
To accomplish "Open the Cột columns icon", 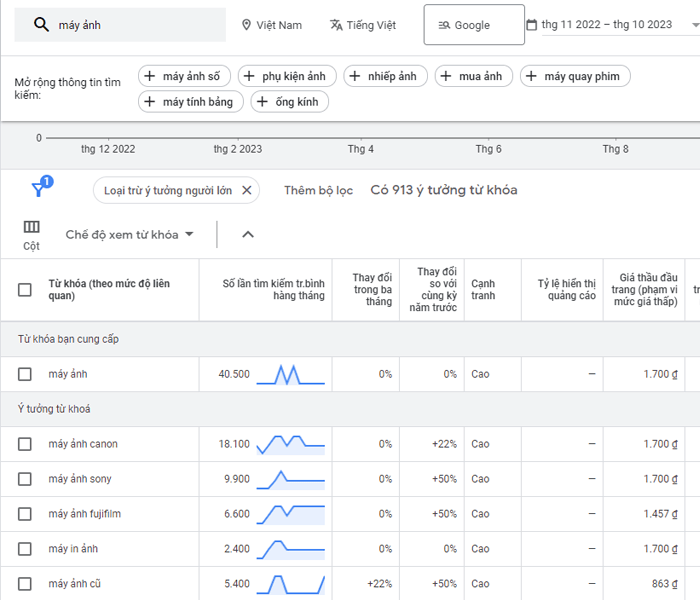I will click(32, 234).
